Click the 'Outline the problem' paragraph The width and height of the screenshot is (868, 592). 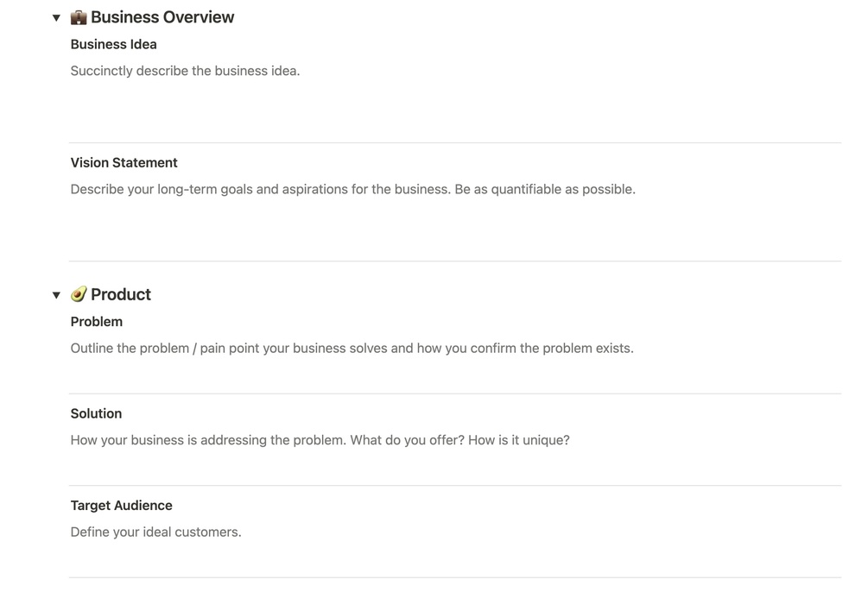(x=352, y=349)
